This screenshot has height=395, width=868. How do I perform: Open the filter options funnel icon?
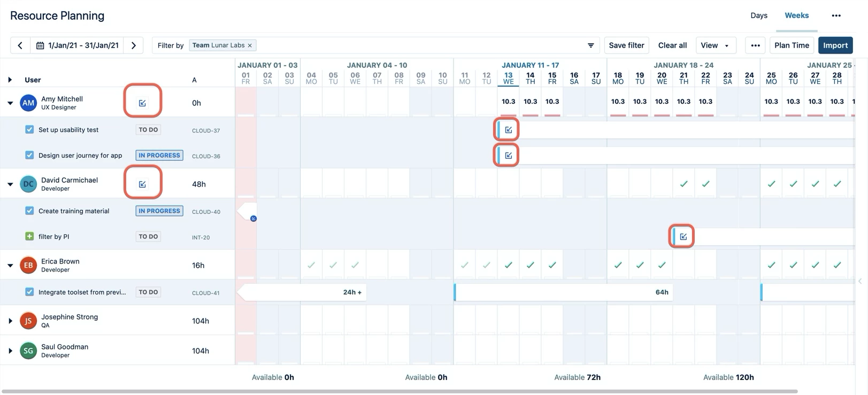tap(590, 45)
